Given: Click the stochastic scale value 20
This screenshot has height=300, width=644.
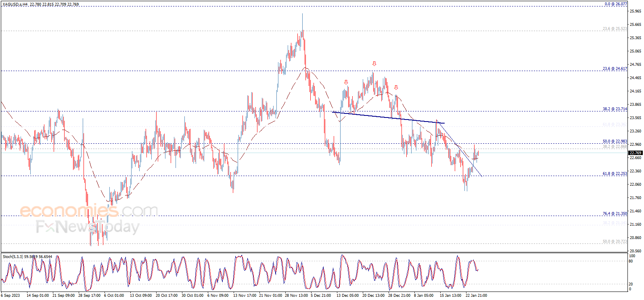Looking at the screenshot, I should [x=631, y=284].
